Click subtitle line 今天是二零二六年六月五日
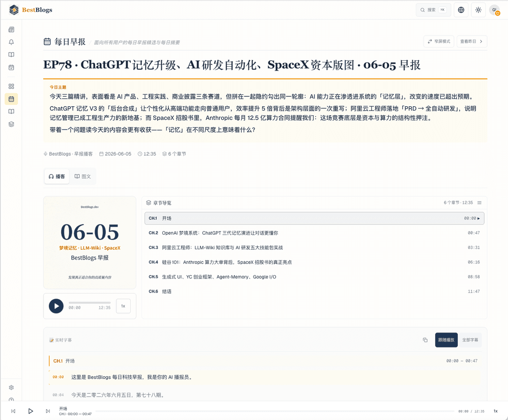The image size is (508, 420). (265, 395)
